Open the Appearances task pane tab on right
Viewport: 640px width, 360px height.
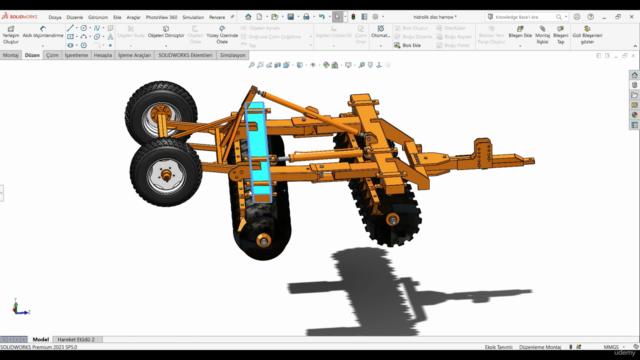634,115
